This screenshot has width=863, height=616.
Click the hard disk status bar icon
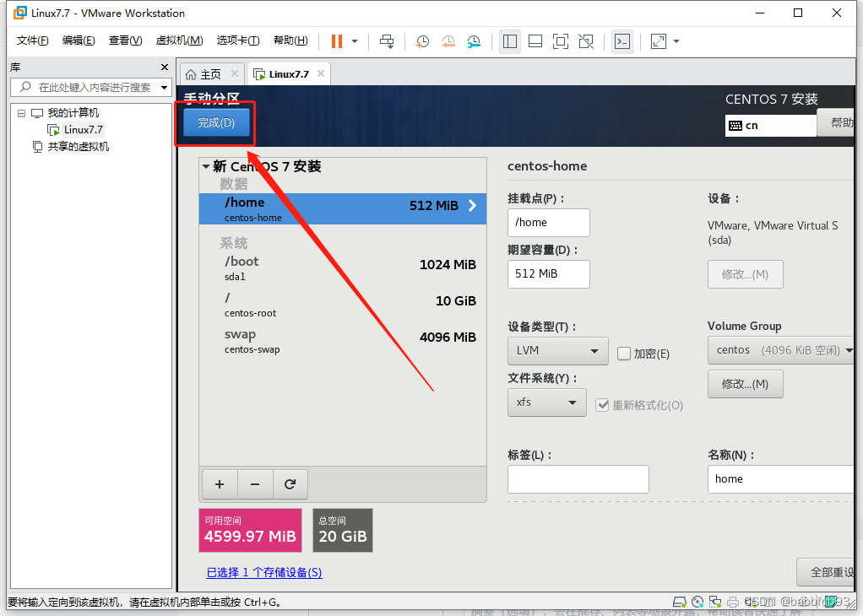[x=680, y=602]
